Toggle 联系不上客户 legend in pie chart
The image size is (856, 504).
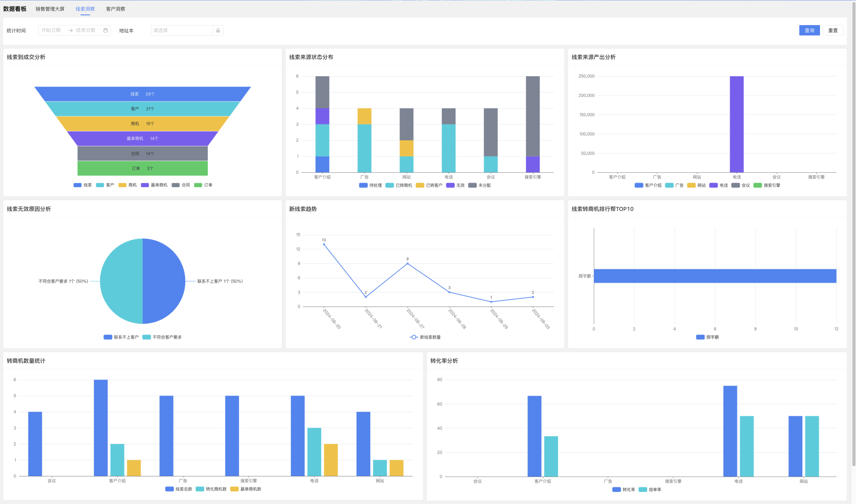click(121, 337)
